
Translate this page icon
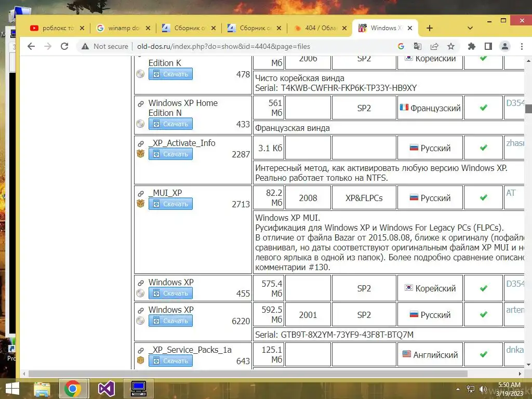click(417, 46)
